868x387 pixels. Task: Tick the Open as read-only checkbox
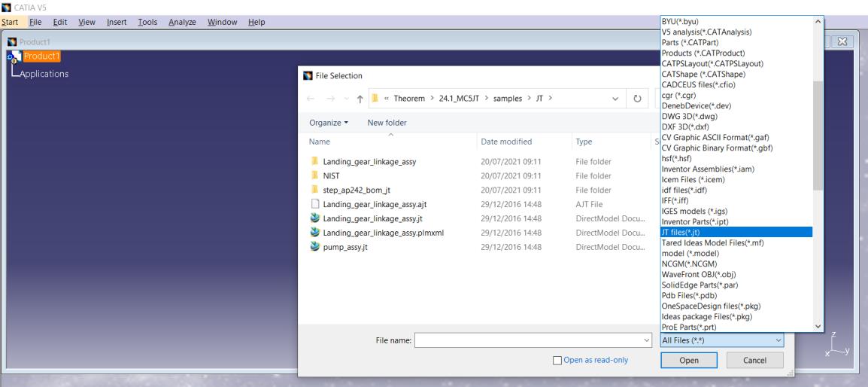click(x=557, y=361)
